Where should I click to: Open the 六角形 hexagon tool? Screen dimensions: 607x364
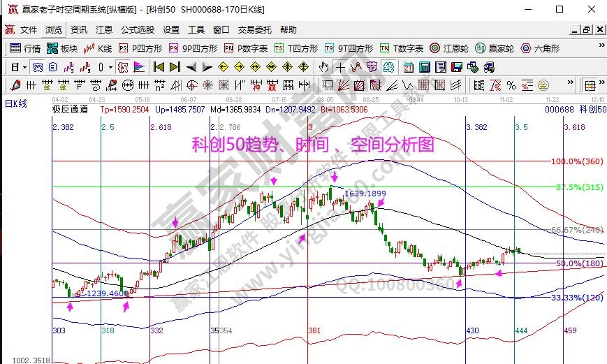[541, 48]
